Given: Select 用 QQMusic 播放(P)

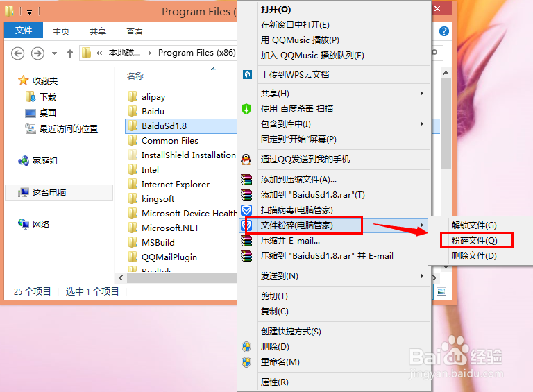Looking at the screenshot, I should pos(300,40).
